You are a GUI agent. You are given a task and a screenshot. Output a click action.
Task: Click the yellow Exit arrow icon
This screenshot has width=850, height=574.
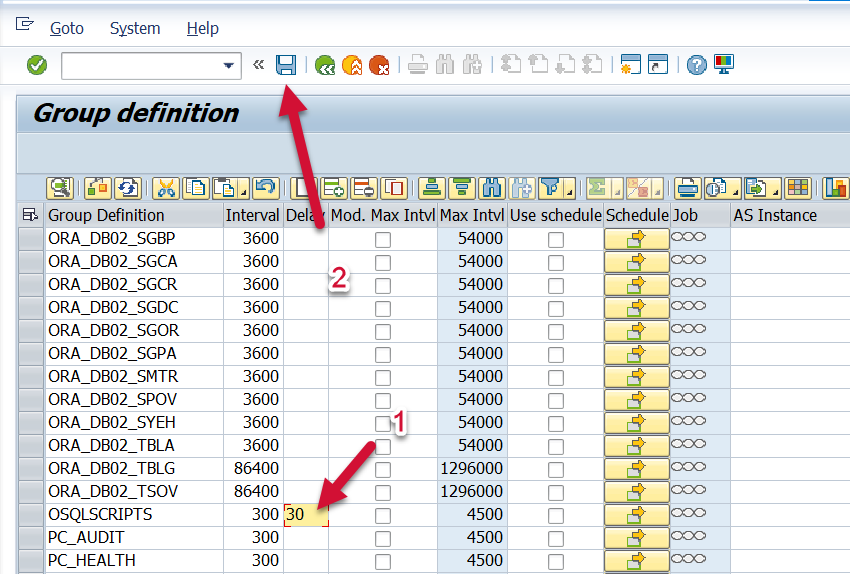pyautogui.click(x=352, y=66)
